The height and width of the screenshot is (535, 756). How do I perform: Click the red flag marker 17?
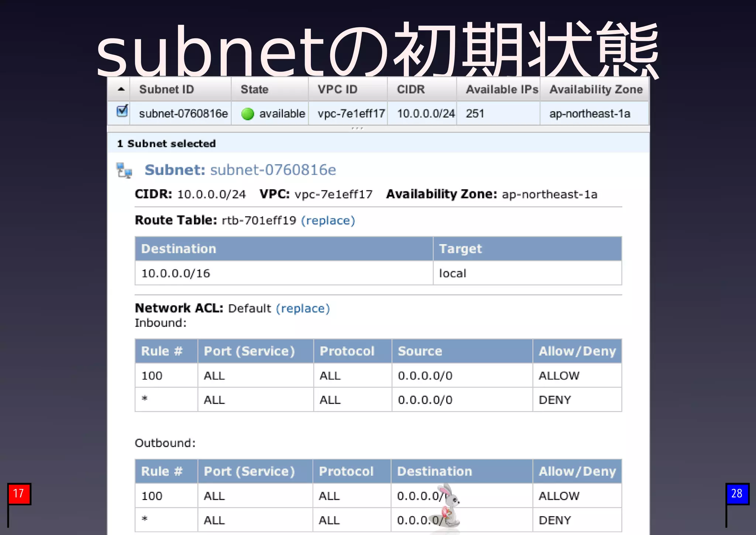19,494
